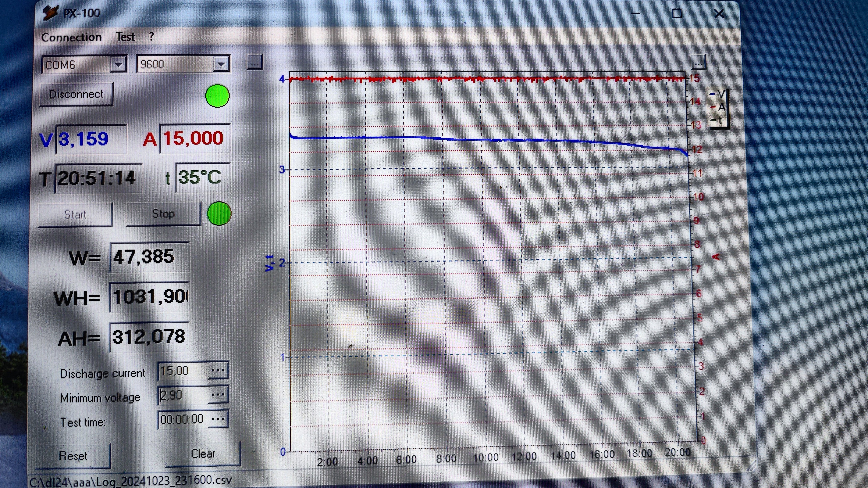The width and height of the screenshot is (868, 488).
Task: Click the green connection status indicator
Action: pyautogui.click(x=217, y=96)
